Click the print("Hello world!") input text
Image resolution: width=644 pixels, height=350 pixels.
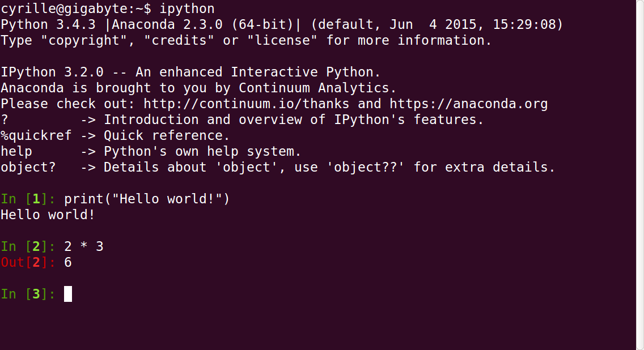[147, 199]
